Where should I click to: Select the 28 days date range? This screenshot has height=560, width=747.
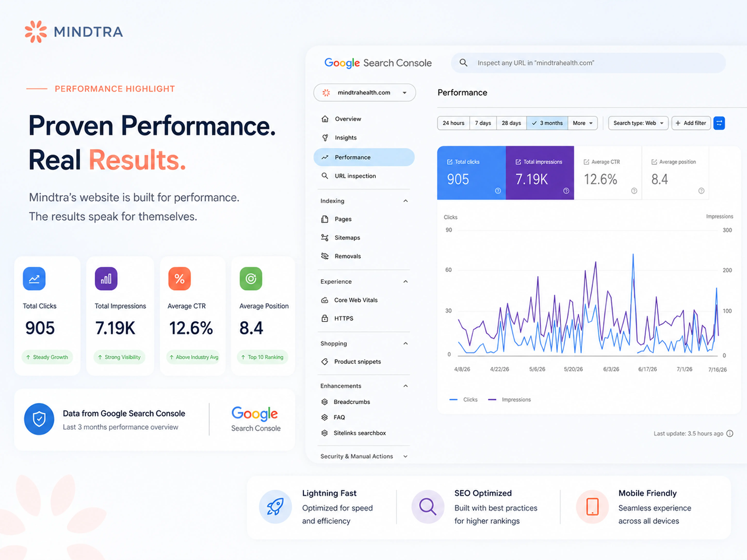[511, 123]
